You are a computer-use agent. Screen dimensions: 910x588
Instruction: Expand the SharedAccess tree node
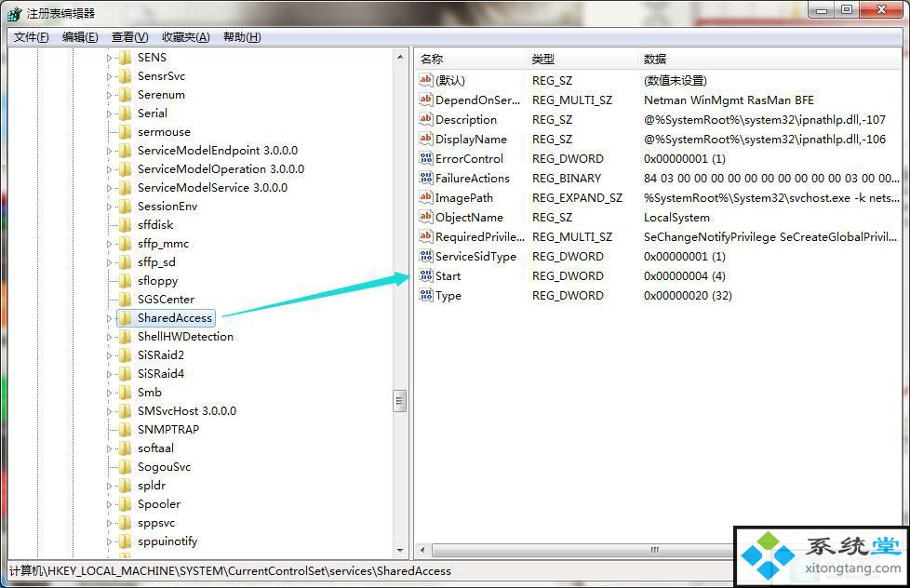coord(109,319)
